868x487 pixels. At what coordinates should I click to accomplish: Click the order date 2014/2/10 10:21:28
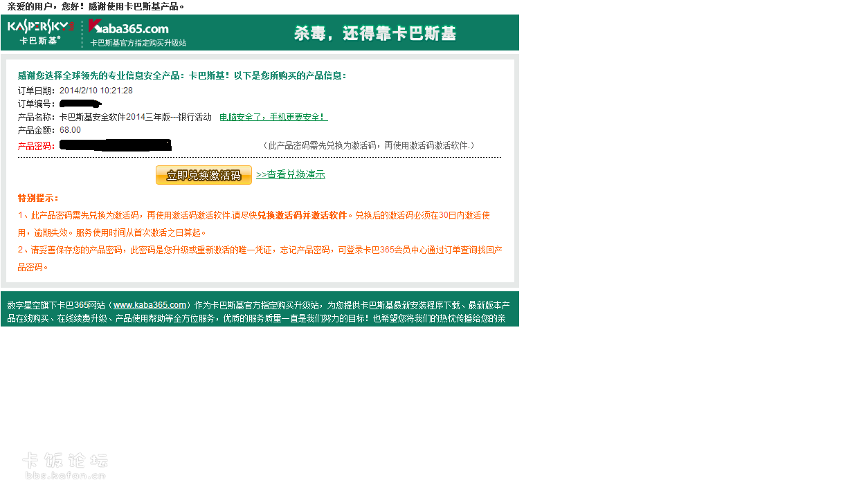[96, 91]
